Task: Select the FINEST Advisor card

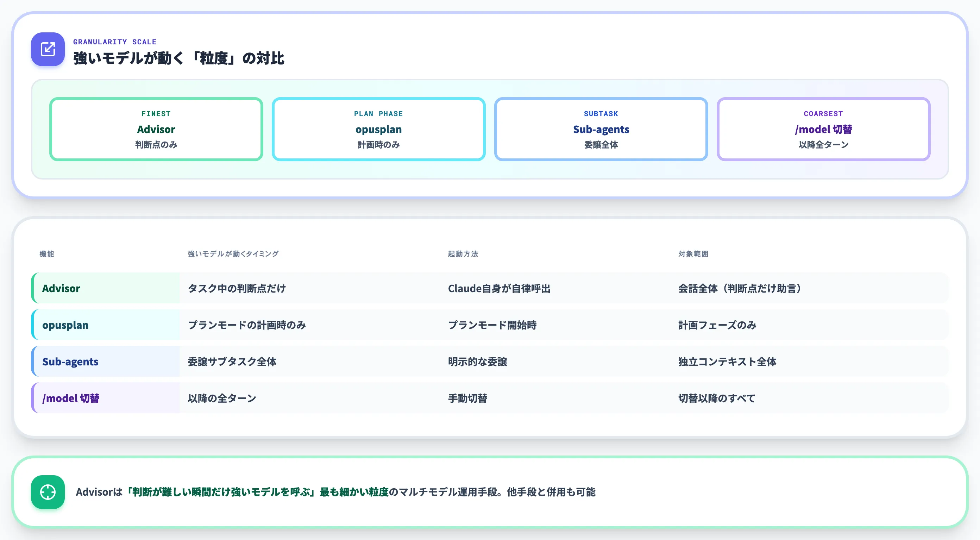Action: tap(156, 129)
